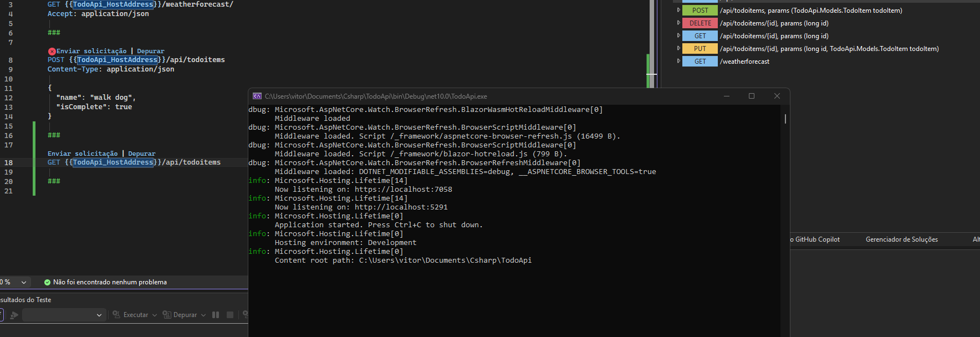Select the POST method badge

(700, 11)
